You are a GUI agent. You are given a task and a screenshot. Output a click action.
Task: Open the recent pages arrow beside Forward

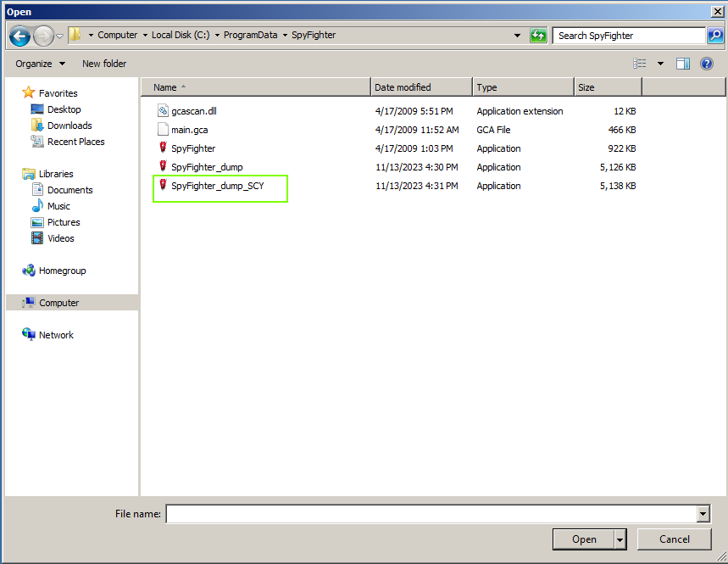60,36
